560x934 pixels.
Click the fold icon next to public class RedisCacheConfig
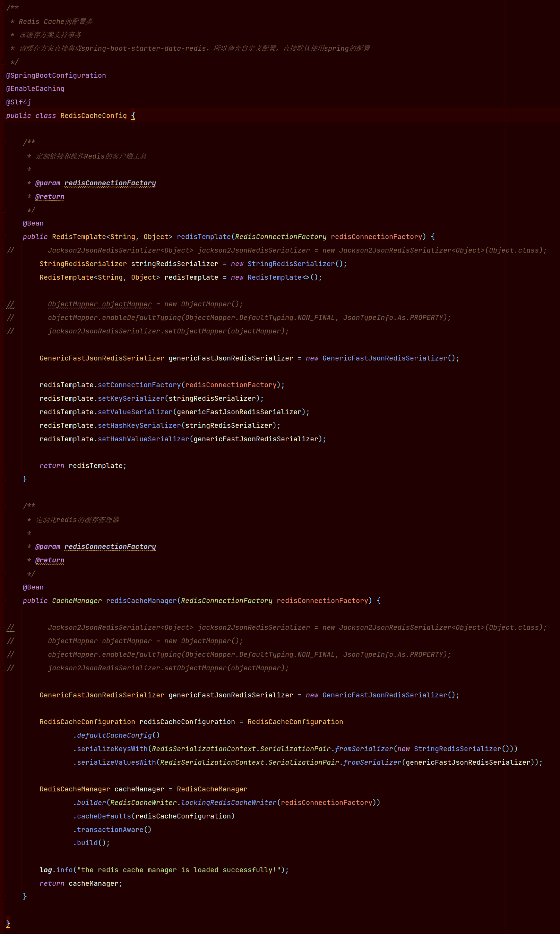click(4, 116)
